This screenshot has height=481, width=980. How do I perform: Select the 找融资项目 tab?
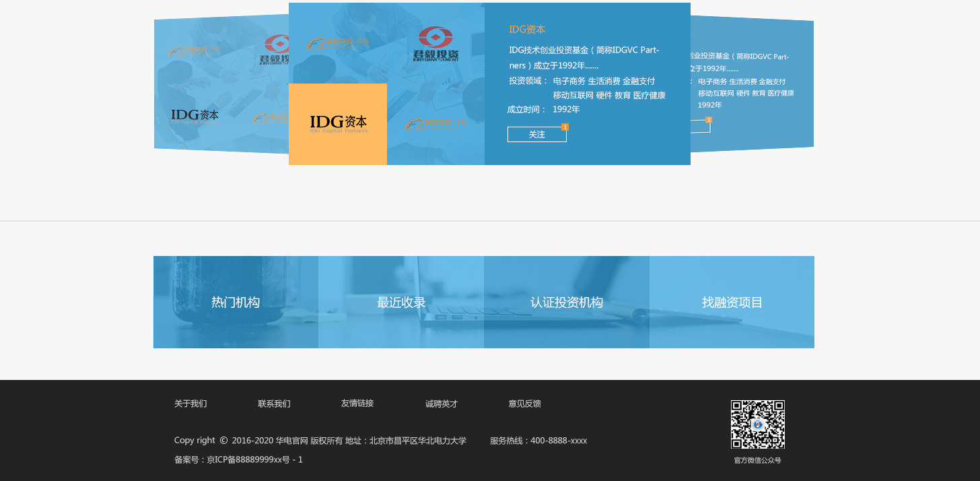(x=732, y=302)
